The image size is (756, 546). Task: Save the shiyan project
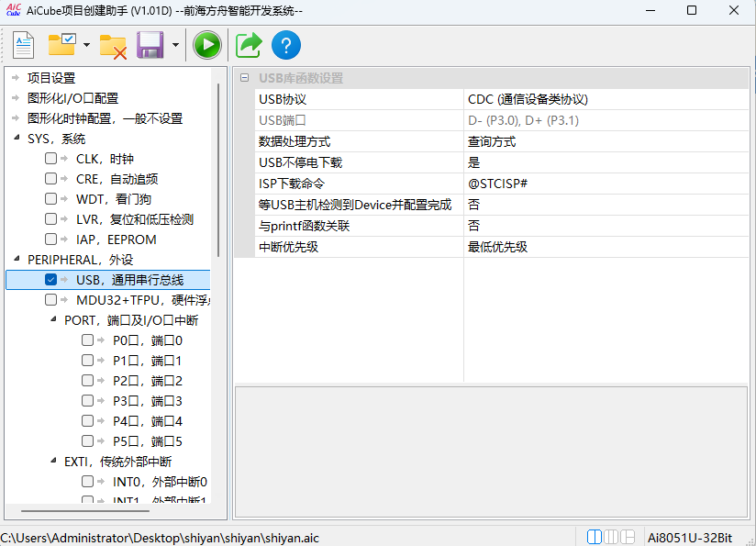[149, 44]
